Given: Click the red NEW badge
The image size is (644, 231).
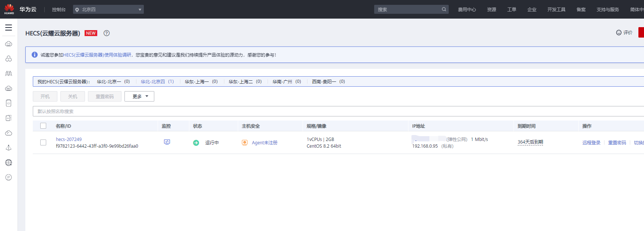Looking at the screenshot, I should 91,33.
